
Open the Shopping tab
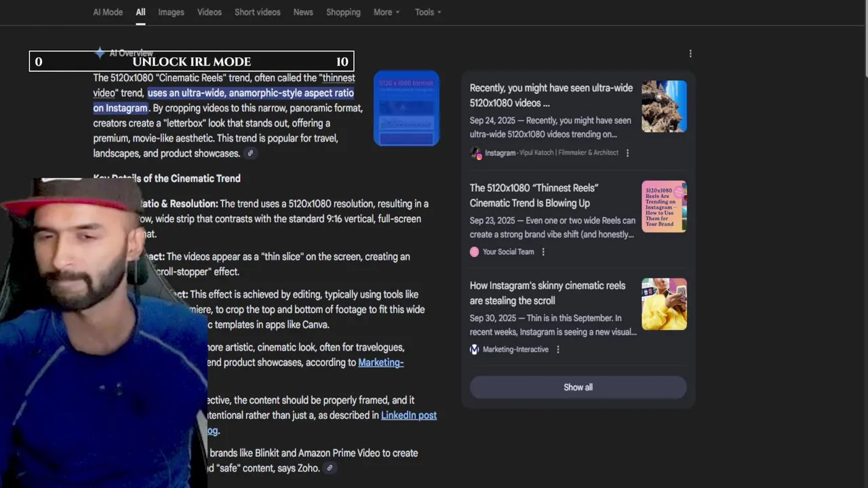point(343,12)
